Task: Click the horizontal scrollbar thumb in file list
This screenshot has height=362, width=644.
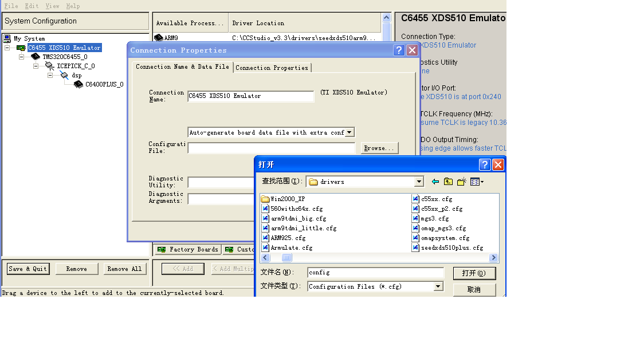Action: (x=286, y=258)
